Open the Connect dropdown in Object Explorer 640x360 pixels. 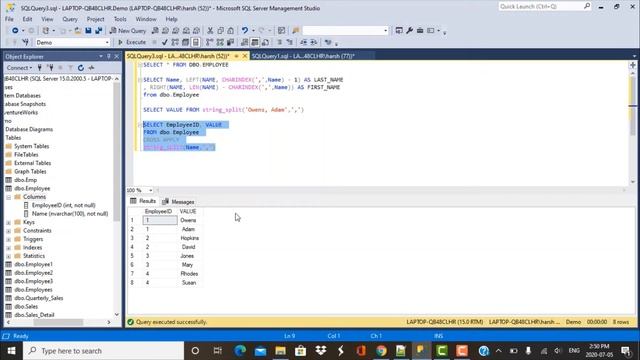[19, 68]
